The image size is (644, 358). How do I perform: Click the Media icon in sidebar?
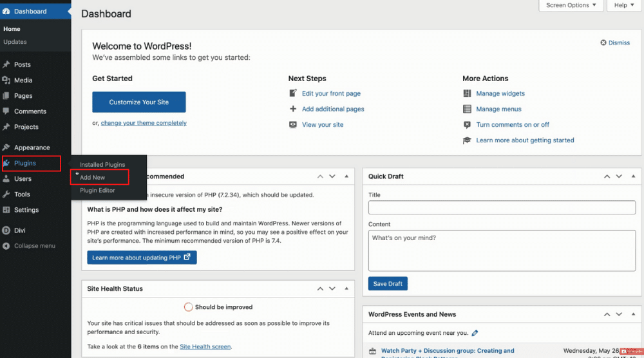point(6,80)
